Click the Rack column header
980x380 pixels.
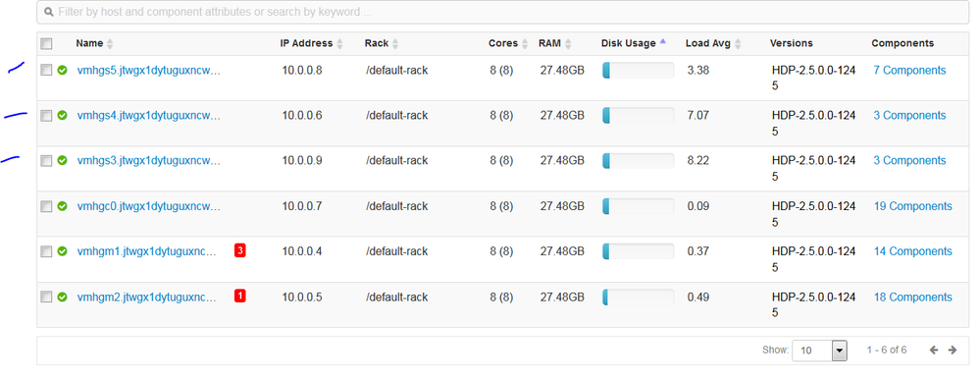tap(377, 43)
